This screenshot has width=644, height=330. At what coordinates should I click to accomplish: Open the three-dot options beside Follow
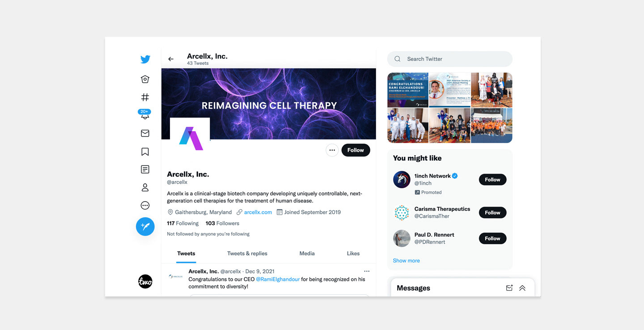pos(332,150)
